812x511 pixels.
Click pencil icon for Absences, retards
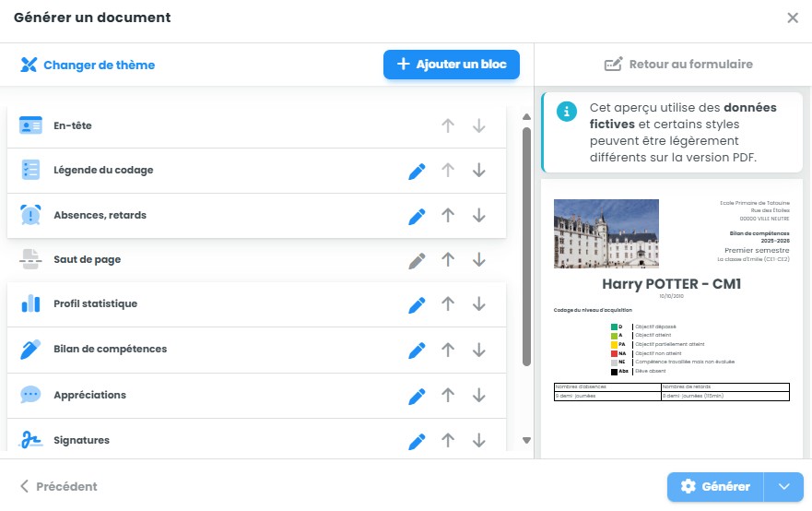pos(417,216)
